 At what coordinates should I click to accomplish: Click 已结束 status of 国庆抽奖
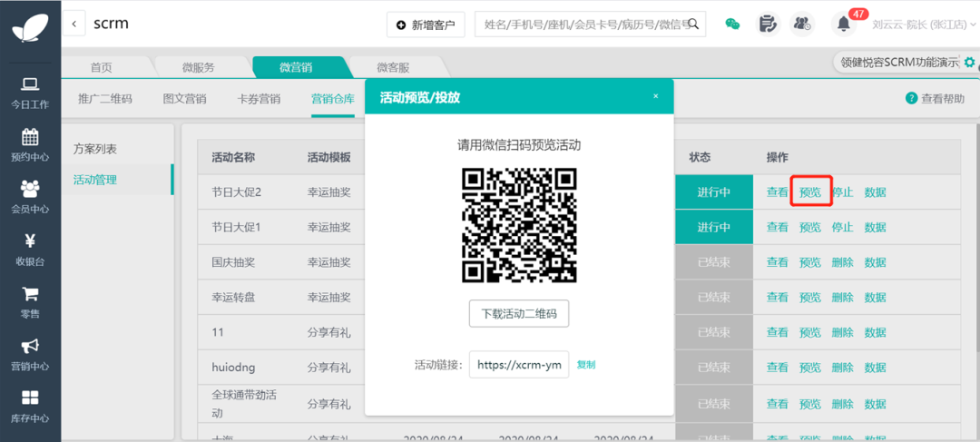click(714, 262)
